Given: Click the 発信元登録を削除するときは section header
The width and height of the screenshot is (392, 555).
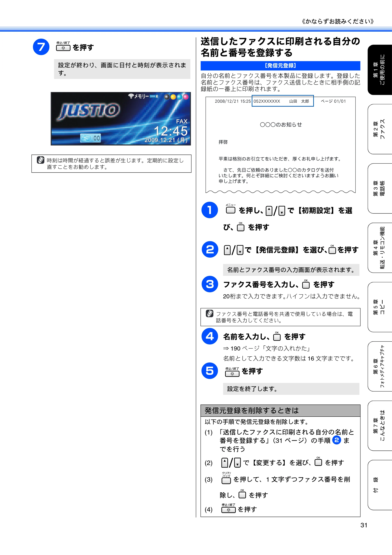Looking at the screenshot, I should click(x=280, y=411).
